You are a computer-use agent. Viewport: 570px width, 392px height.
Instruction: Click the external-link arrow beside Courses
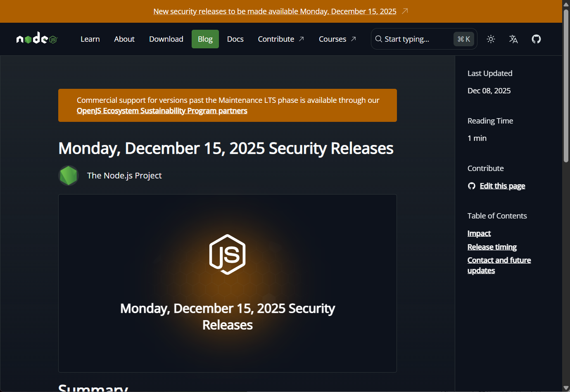[354, 39]
